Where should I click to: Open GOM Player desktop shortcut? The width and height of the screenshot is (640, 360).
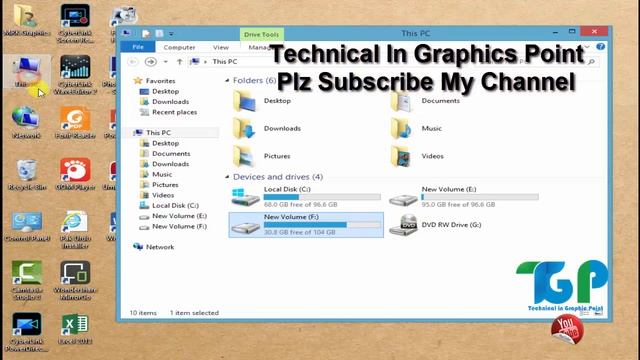pyautogui.click(x=75, y=174)
